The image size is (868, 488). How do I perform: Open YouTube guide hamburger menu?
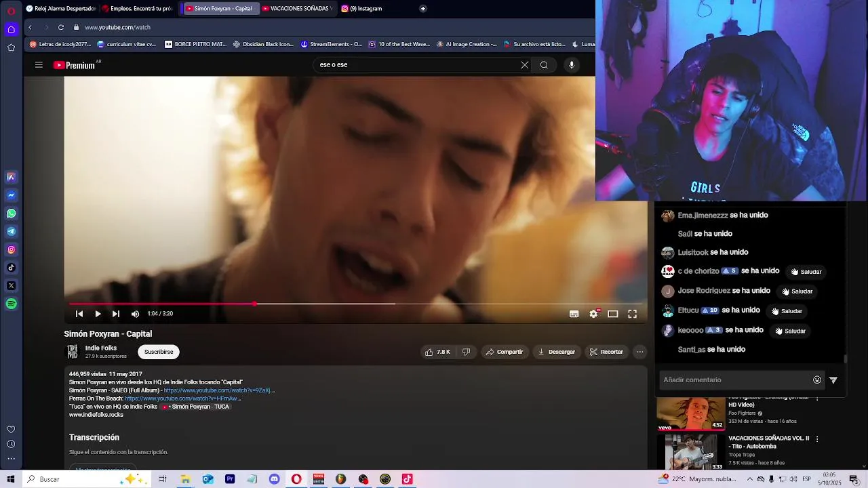point(39,65)
